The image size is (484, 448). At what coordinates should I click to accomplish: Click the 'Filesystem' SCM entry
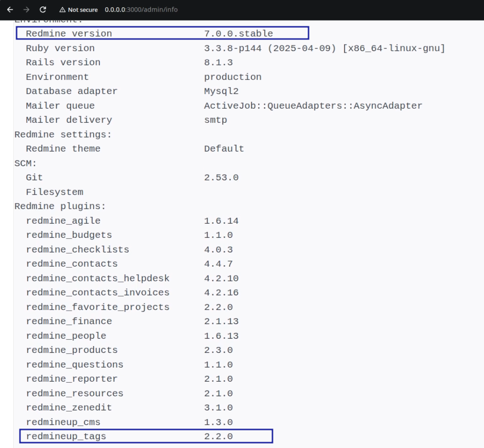pyautogui.click(x=54, y=192)
